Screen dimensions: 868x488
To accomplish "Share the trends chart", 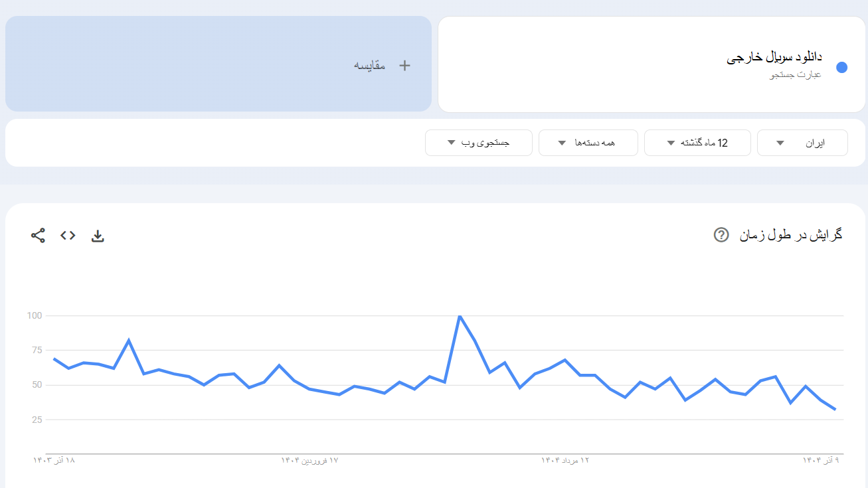I will (x=38, y=235).
